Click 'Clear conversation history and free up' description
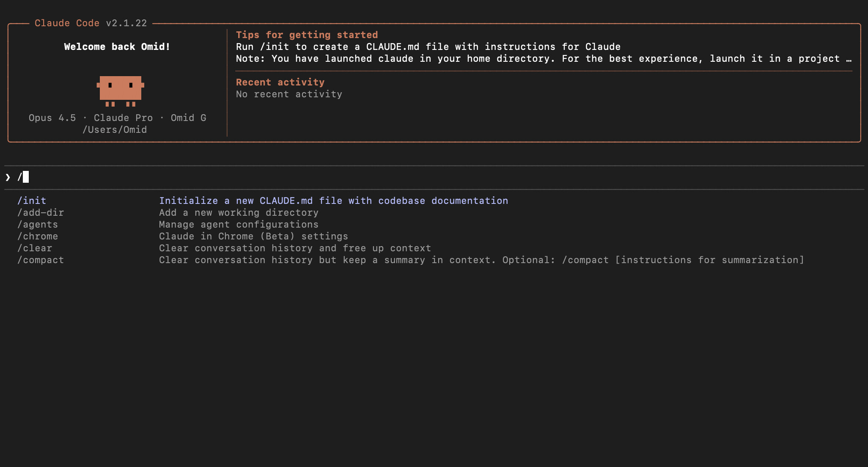 tap(295, 248)
